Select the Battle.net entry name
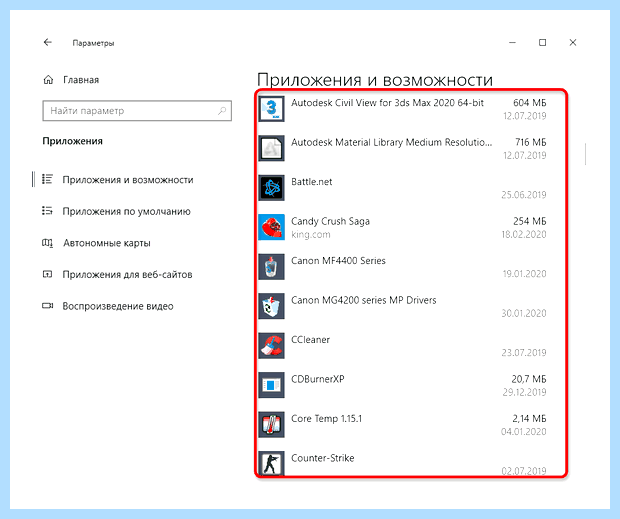Image resolution: width=620 pixels, height=519 pixels. [x=312, y=182]
